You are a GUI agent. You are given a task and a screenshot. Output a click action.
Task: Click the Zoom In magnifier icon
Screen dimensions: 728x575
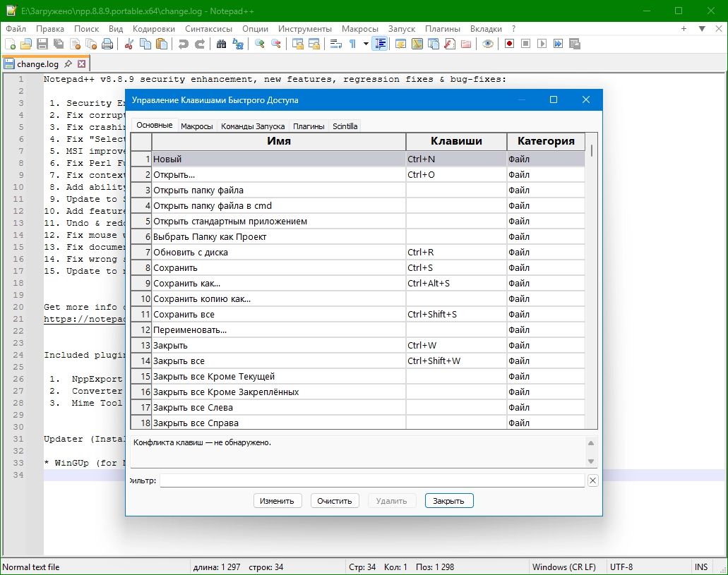pyautogui.click(x=260, y=44)
